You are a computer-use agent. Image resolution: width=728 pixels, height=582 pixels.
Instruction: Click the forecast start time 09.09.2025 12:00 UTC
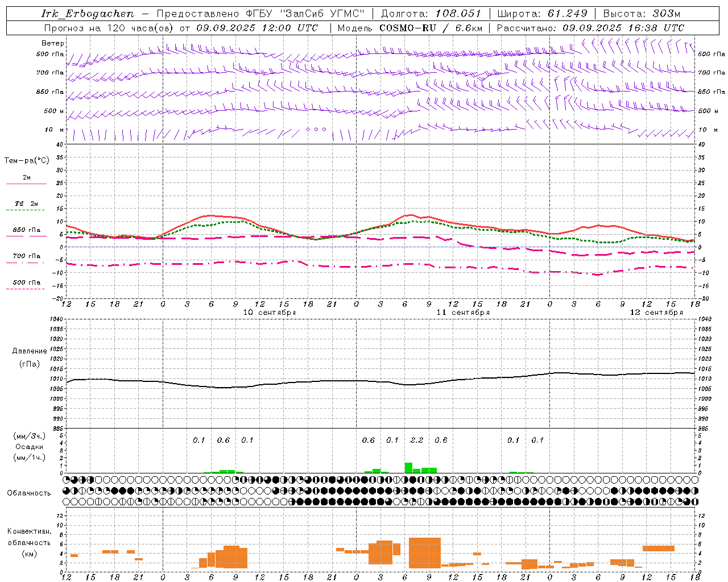pos(257,28)
